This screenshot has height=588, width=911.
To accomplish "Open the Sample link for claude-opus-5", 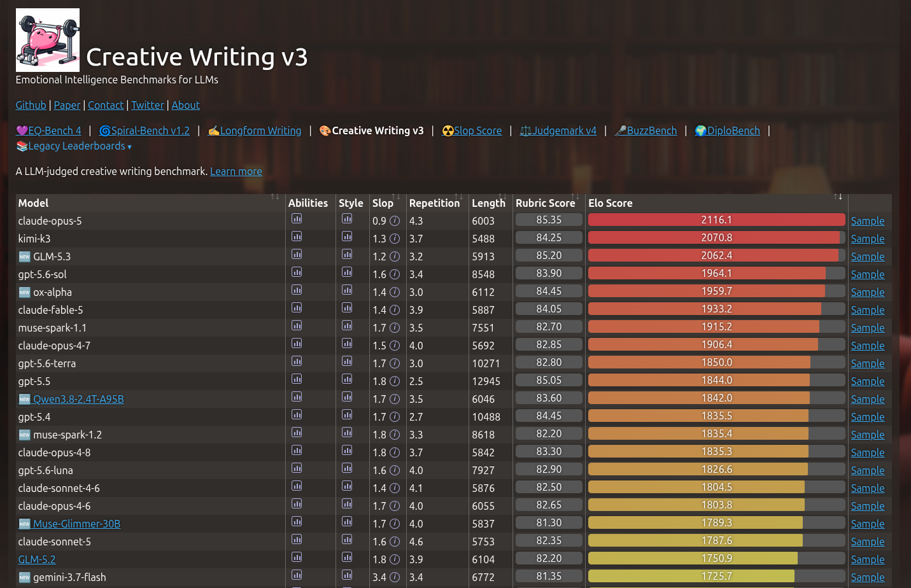I will click(x=868, y=221).
